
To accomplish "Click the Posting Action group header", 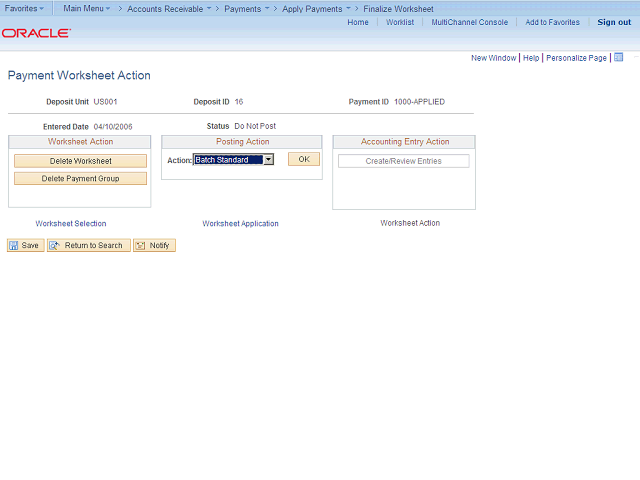I will point(242,142).
